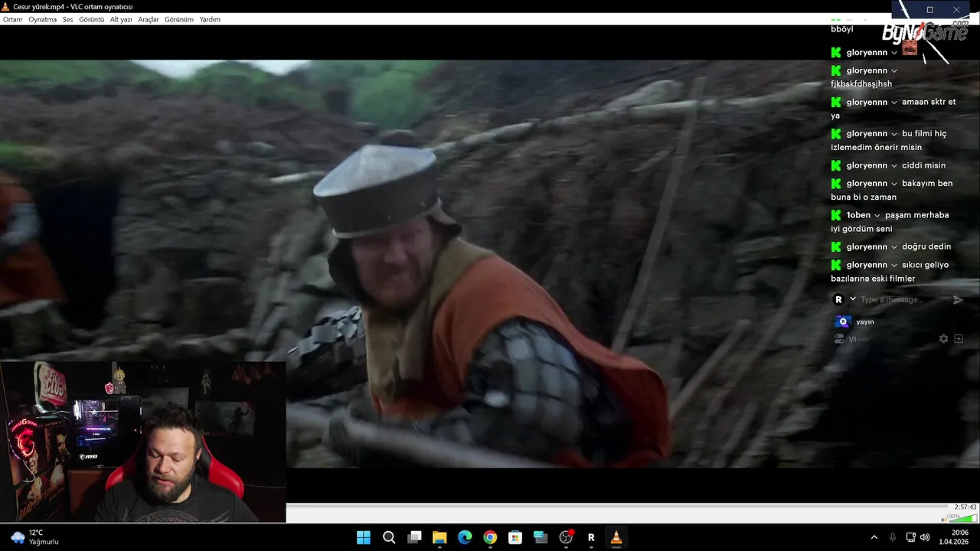Open the speaker volume tray icon
This screenshot has height=551, width=980.
[x=925, y=537]
